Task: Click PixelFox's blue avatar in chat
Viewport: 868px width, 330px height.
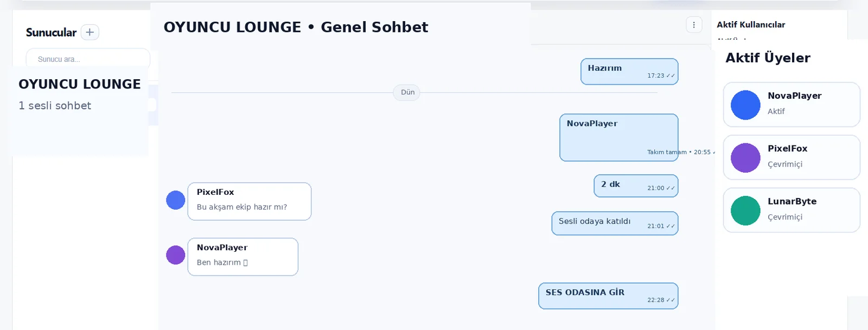Action: (176, 200)
